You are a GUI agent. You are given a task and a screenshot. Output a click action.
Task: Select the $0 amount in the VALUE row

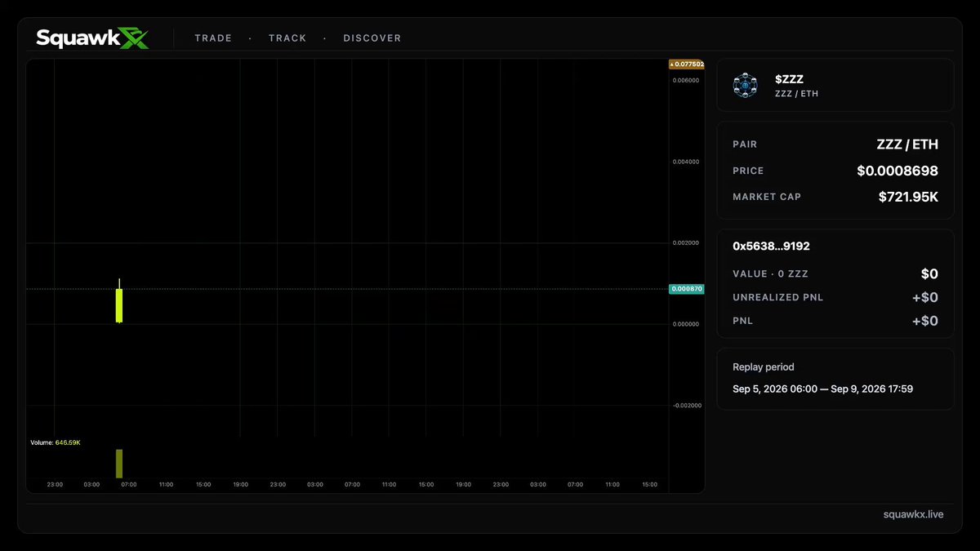929,273
